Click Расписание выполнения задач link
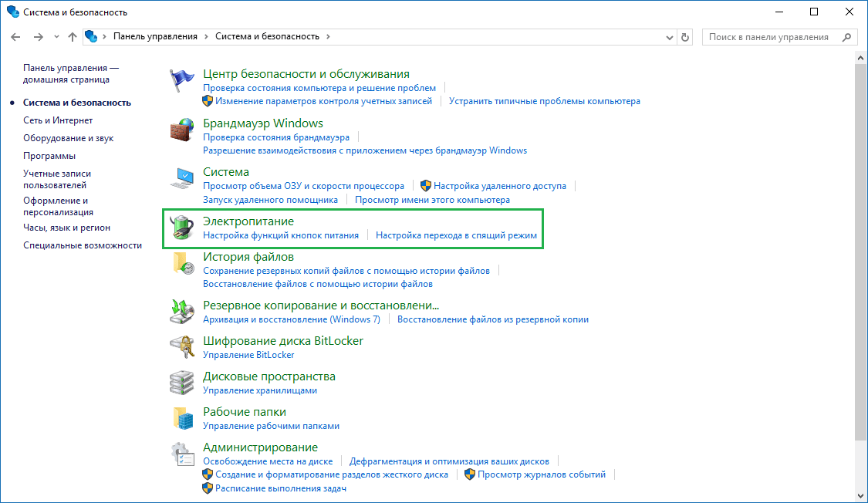The width and height of the screenshot is (868, 503). (281, 488)
